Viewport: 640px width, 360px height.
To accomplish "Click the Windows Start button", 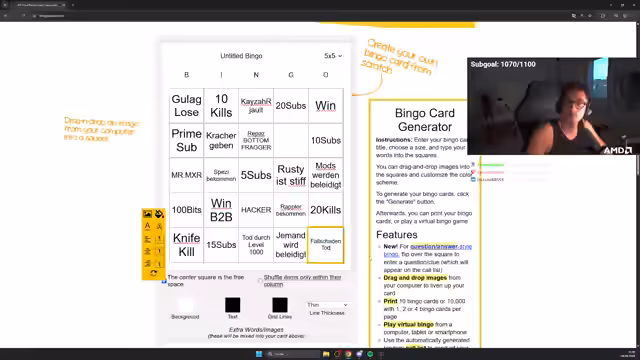I will point(259,354).
